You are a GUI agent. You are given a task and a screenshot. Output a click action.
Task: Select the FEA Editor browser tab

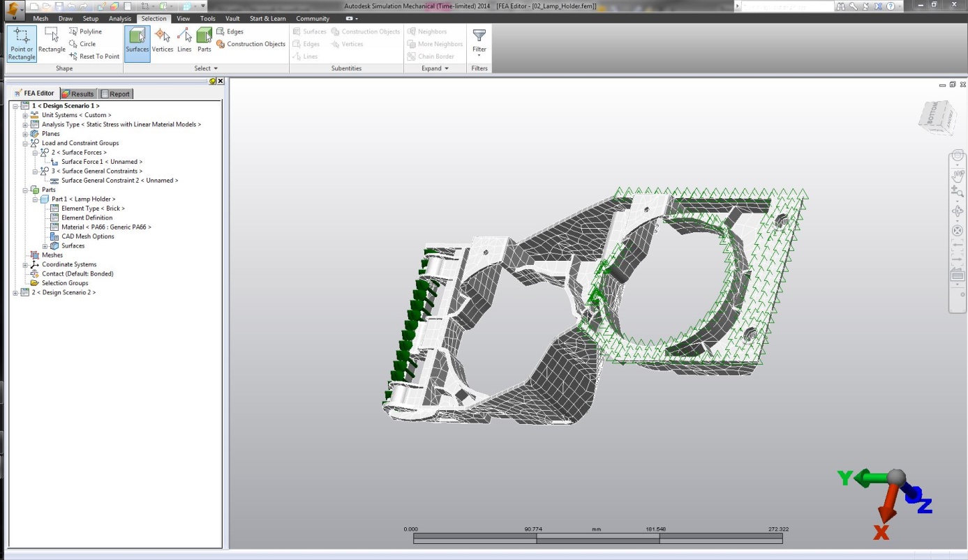click(x=34, y=93)
